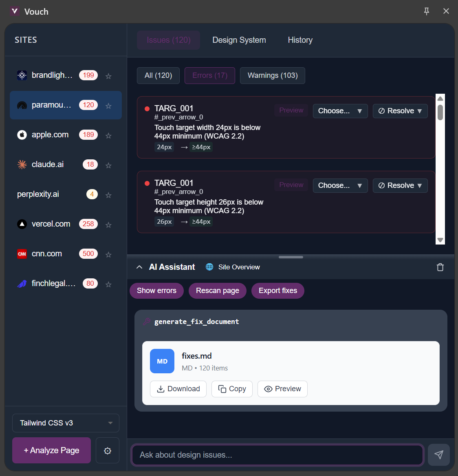
Task: Open the Tailwind CSS v3 dropdown
Action: tap(65, 423)
